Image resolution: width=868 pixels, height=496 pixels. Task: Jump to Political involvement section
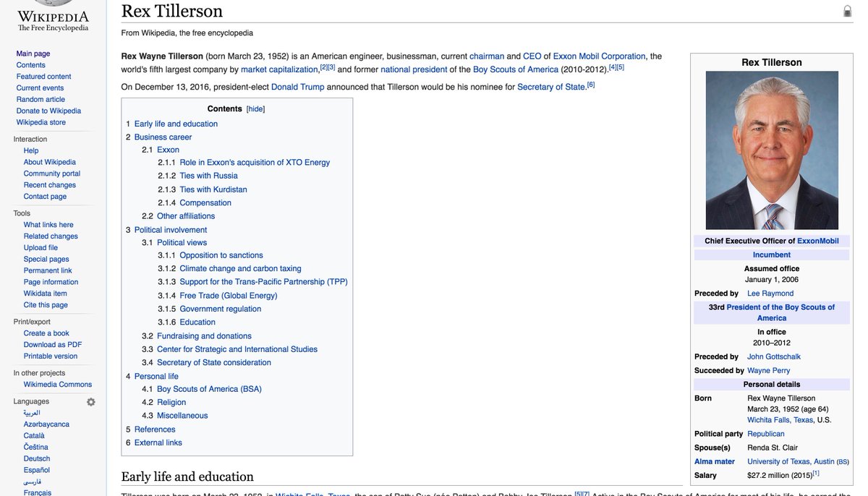(171, 230)
